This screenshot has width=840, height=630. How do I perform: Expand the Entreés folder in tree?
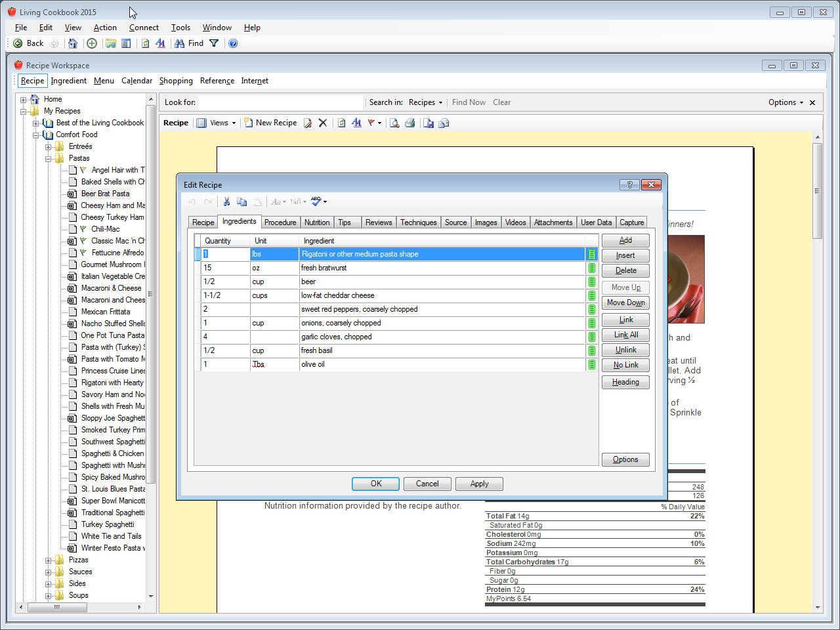[48, 147]
